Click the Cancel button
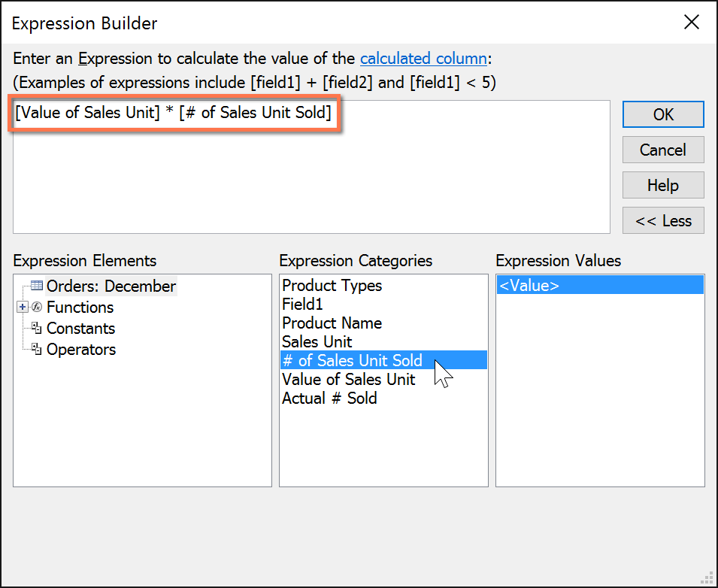 [x=662, y=150]
